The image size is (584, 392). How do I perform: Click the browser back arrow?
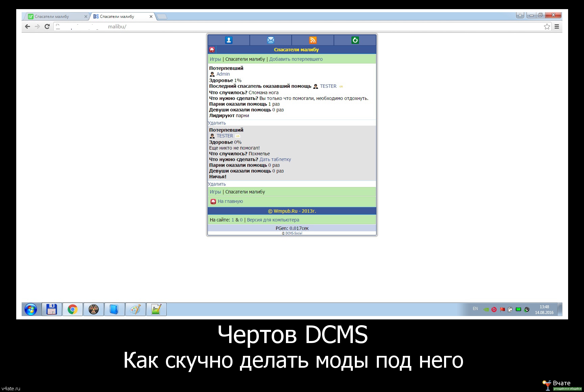point(28,27)
